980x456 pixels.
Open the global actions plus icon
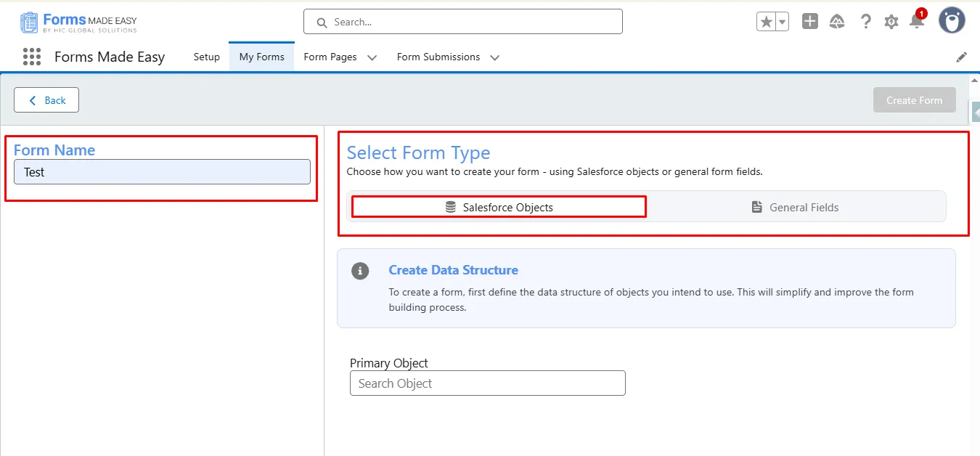[810, 22]
